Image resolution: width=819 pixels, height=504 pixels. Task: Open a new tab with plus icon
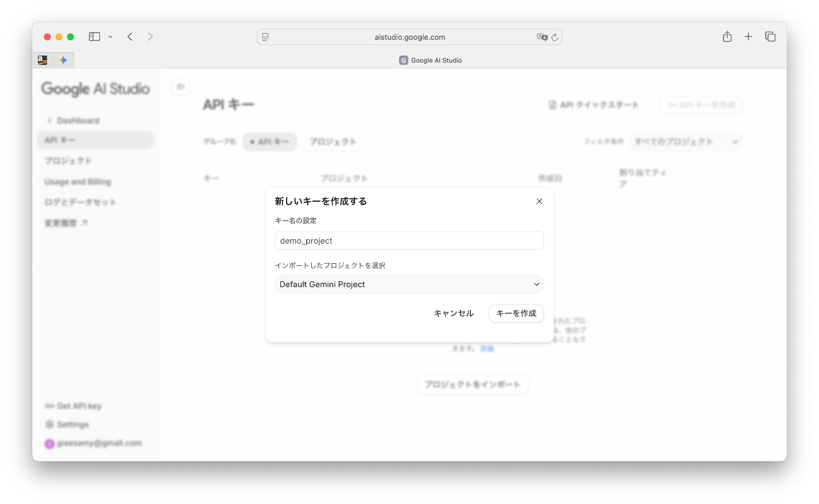tap(748, 37)
